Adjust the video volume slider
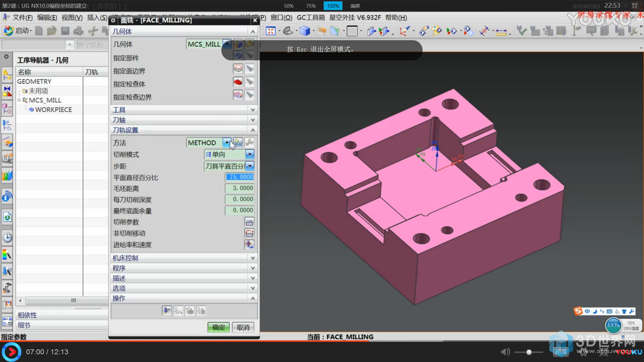644x362 pixels. (x=529, y=352)
